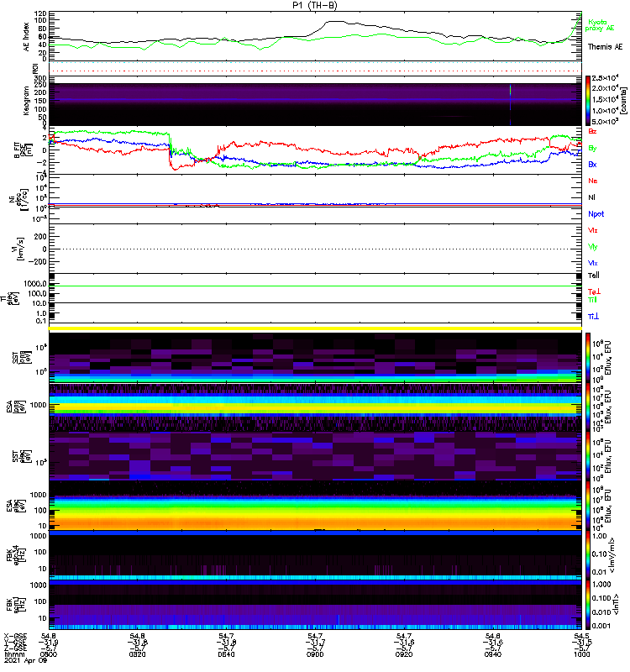Click the blue Bx legend label
Screen dimensions: 630x672
tap(592, 165)
